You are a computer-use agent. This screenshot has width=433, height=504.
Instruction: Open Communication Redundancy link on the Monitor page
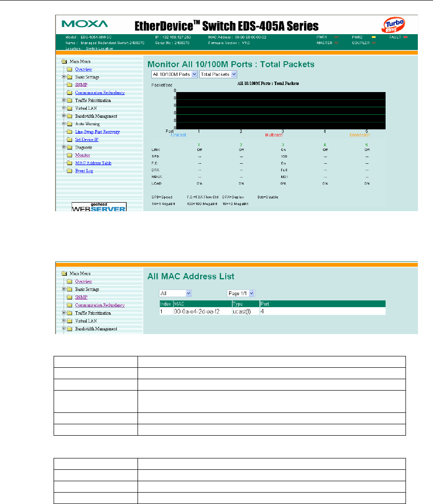[100, 93]
